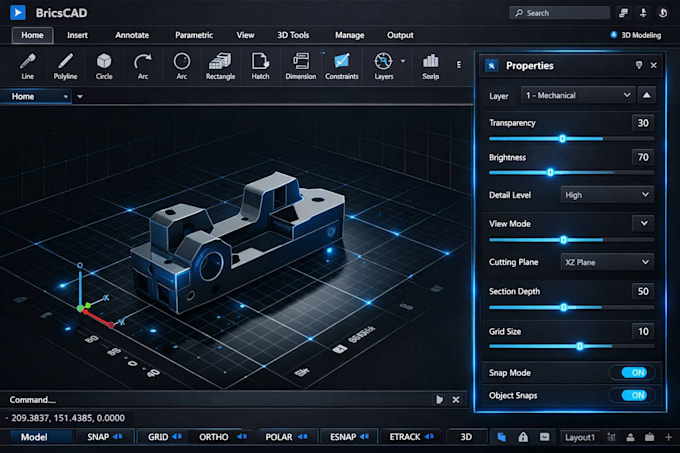The width and height of the screenshot is (680, 453).
Task: Open the Output ribbon tab
Action: [x=400, y=35]
